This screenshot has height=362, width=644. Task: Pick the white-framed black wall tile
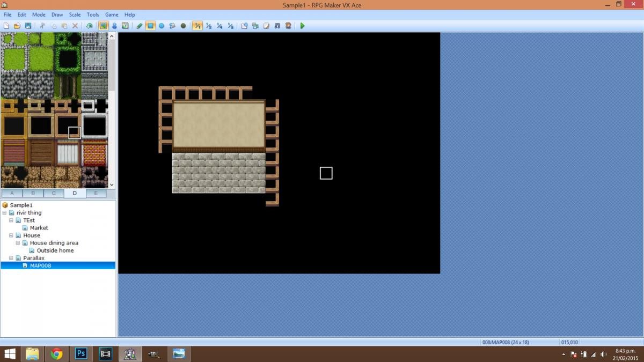pyautogui.click(x=94, y=126)
